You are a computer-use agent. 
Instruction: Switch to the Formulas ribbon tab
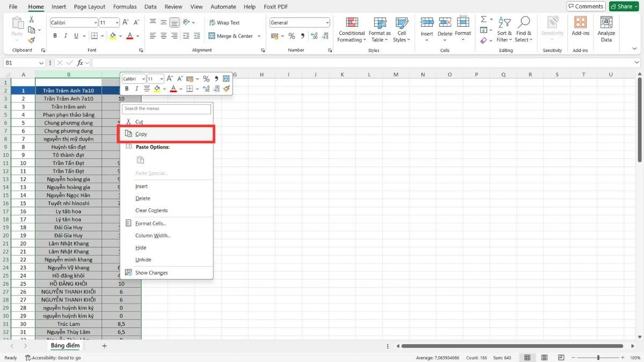coord(125,6)
